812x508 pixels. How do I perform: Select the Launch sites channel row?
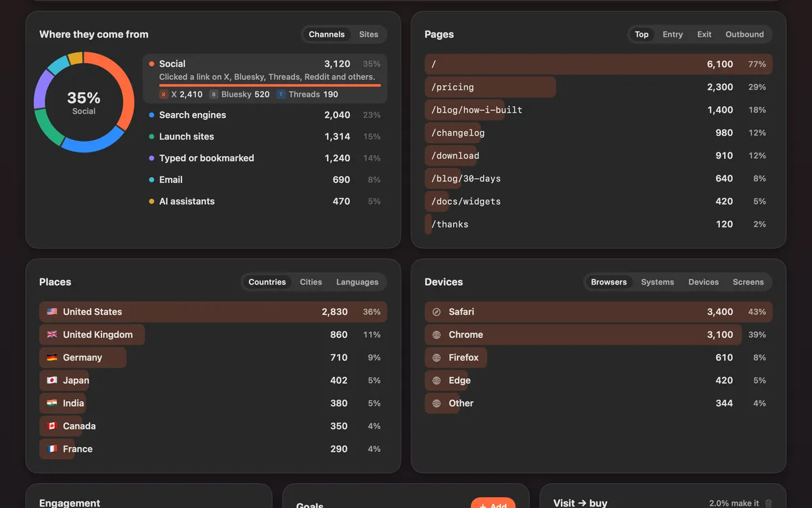click(265, 137)
